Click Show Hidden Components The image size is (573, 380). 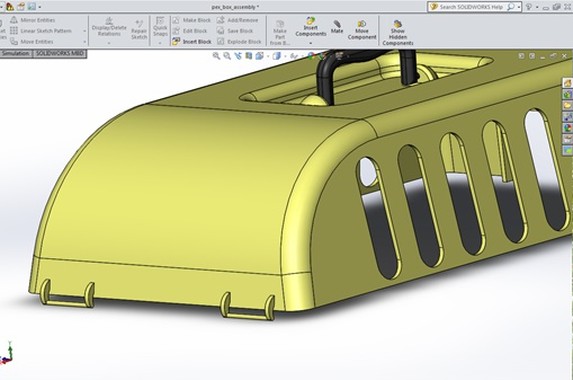pos(398,33)
